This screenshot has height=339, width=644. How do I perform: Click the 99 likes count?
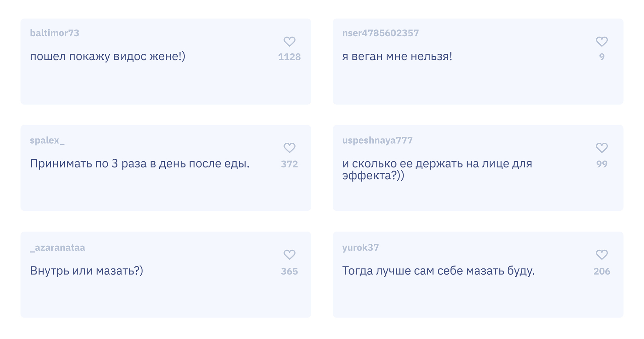tap(601, 164)
